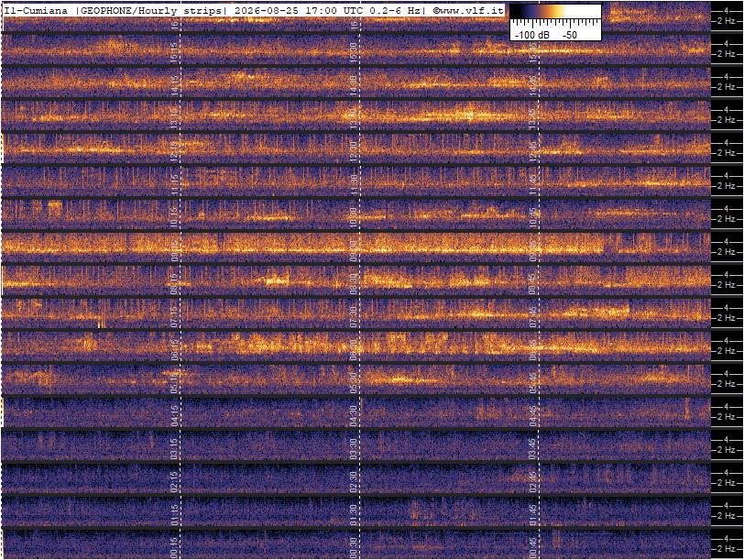Click the 05:15 time marker
Image resolution: width=744 pixels, height=560 pixels.
pyautogui.click(x=174, y=382)
